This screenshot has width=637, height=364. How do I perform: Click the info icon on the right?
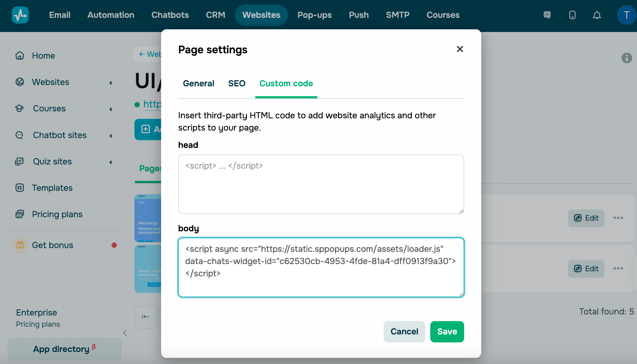pyautogui.click(x=627, y=58)
